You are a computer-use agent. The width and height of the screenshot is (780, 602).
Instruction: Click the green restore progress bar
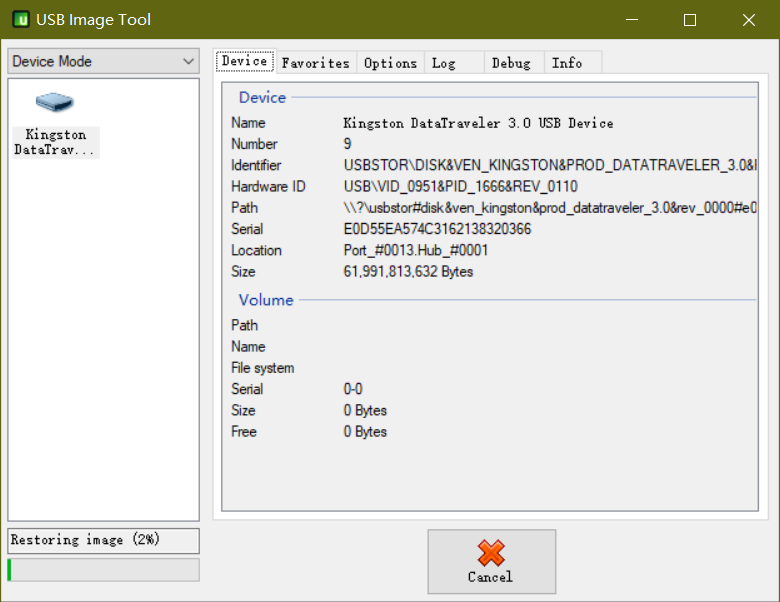[103, 570]
